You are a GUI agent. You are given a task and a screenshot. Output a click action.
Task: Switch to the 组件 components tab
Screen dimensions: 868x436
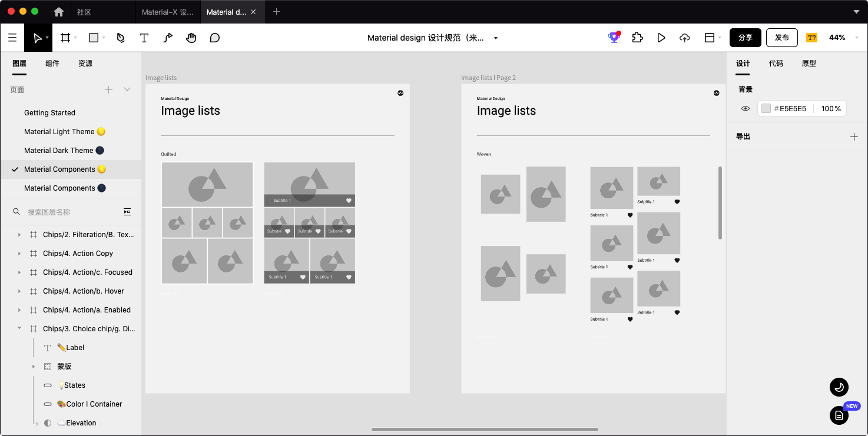click(x=52, y=64)
